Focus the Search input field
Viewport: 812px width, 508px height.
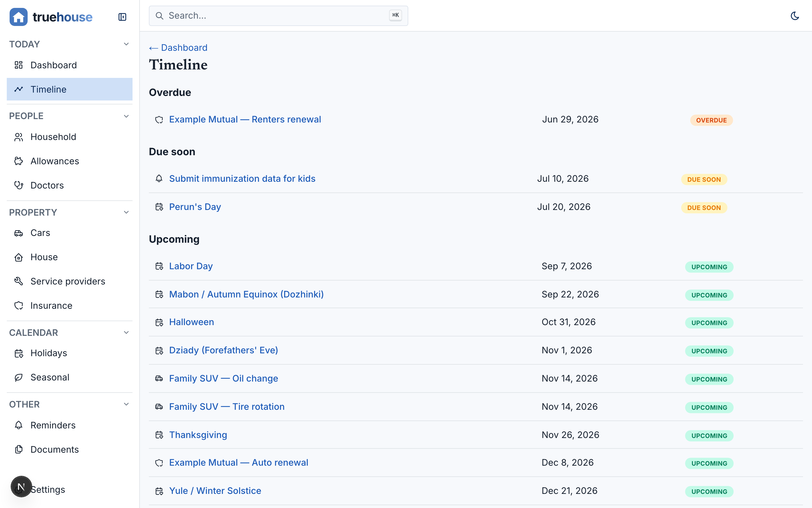[278, 16]
